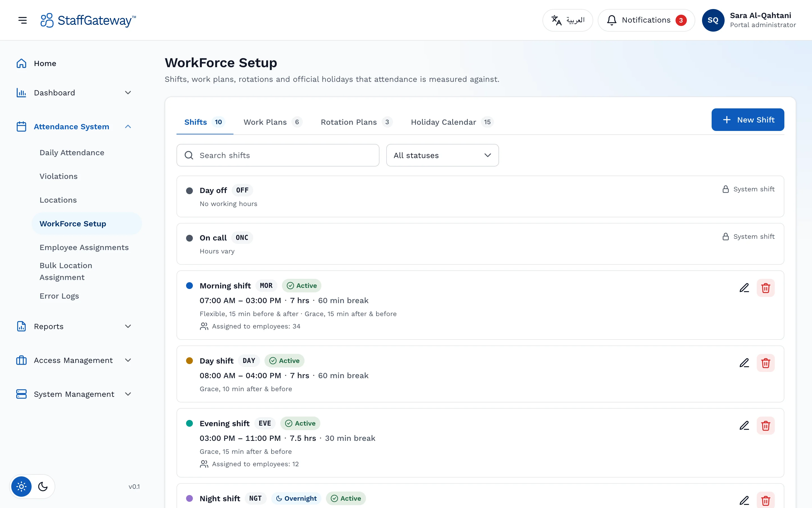812x508 pixels.
Task: Open the hamburger menu
Action: [23, 20]
